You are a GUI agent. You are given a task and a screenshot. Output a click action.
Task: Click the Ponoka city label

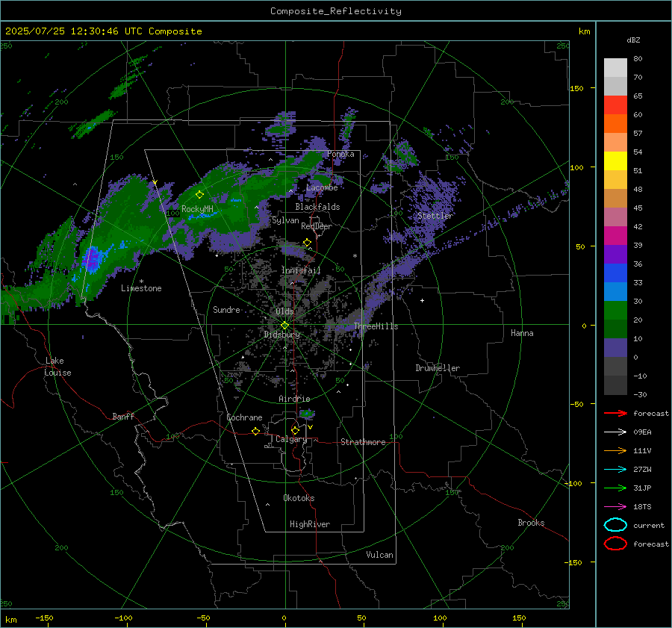[340, 154]
